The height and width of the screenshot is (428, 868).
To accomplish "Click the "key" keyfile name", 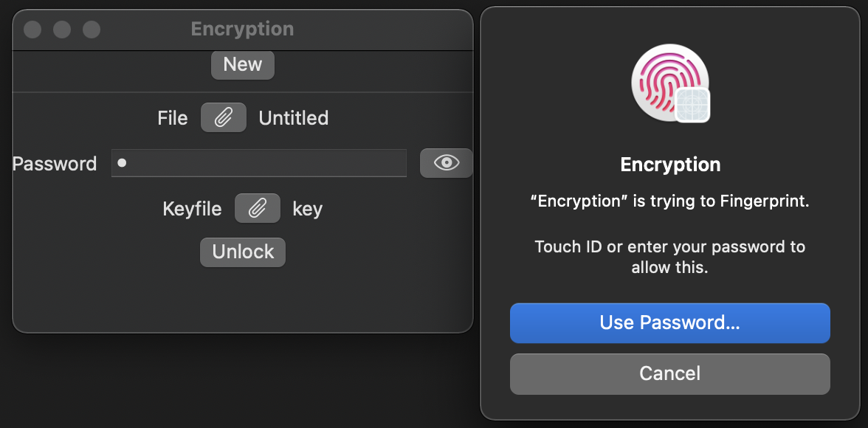I will [307, 209].
